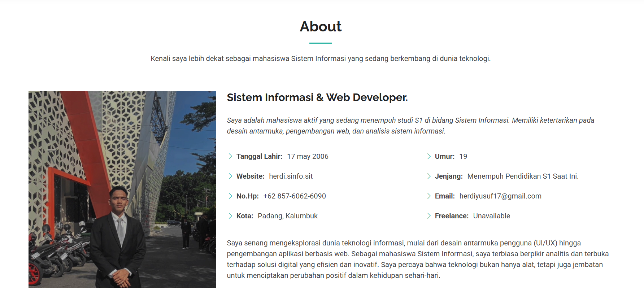The width and height of the screenshot is (644, 288).
Task: Click the Website label
Action: click(x=251, y=176)
